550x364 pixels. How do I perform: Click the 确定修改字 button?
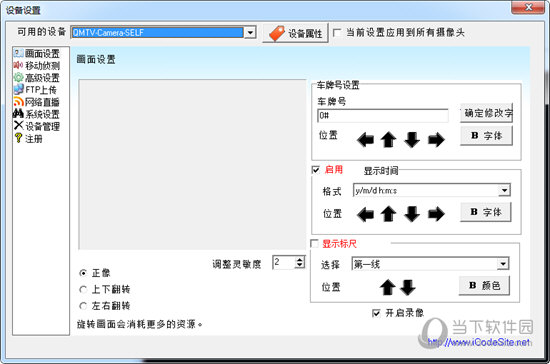click(487, 113)
